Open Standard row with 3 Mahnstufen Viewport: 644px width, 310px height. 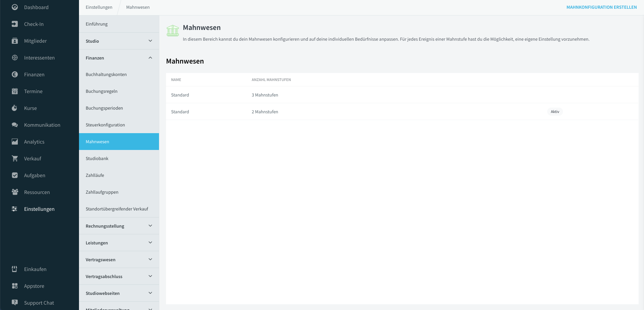tap(402, 95)
